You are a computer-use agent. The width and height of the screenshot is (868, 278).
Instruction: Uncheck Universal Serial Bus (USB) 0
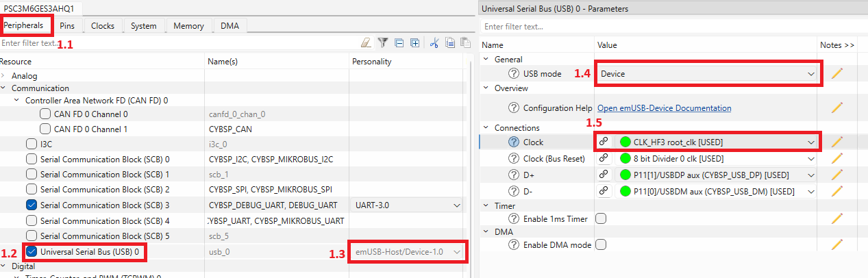32,252
